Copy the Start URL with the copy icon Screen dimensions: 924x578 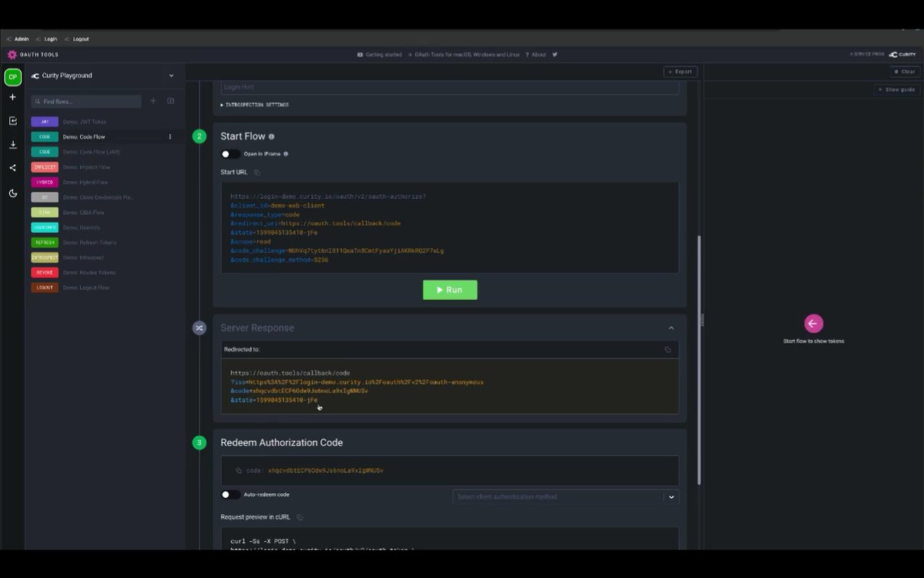257,173
